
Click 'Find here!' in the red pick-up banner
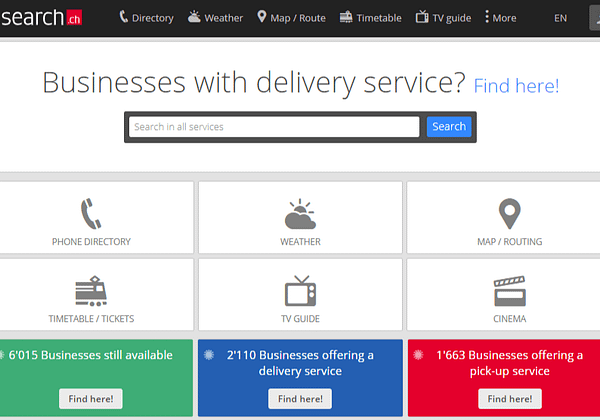pos(510,398)
